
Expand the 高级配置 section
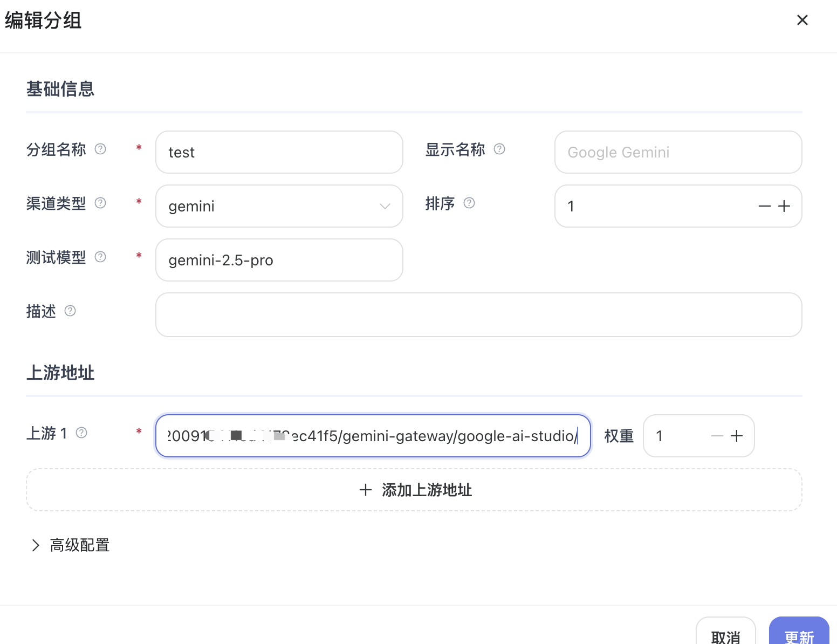point(71,545)
